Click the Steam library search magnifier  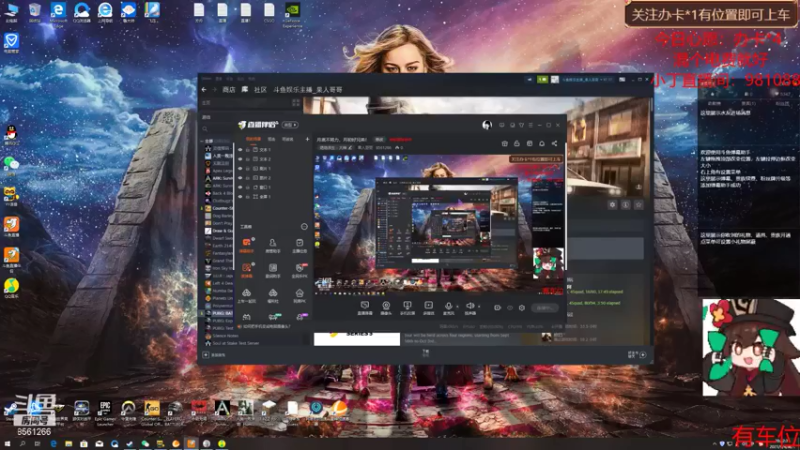tap(205, 129)
